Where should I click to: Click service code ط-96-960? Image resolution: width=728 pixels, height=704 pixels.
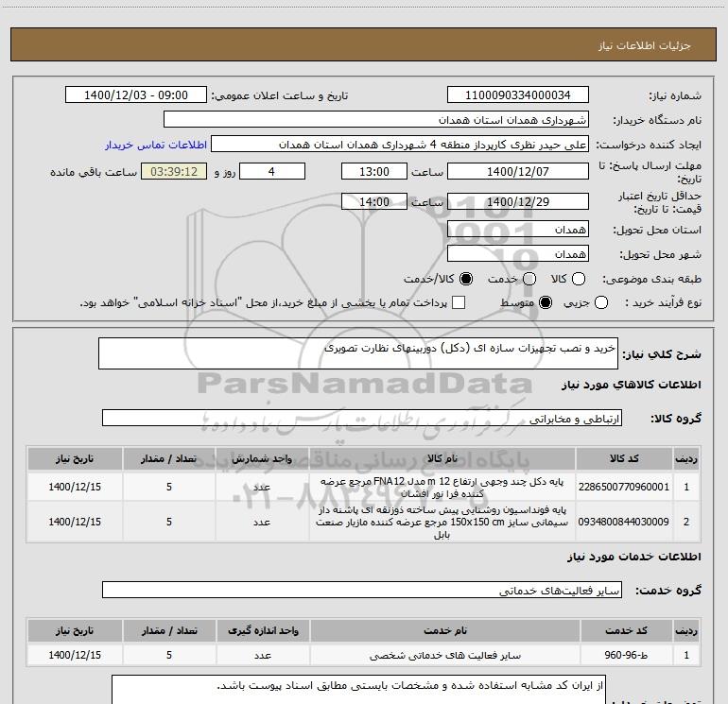point(626,655)
